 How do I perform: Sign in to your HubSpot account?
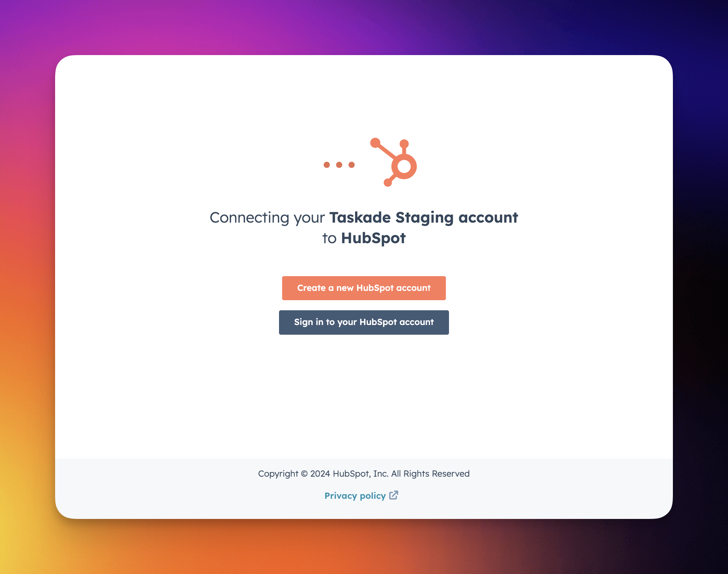coord(364,322)
